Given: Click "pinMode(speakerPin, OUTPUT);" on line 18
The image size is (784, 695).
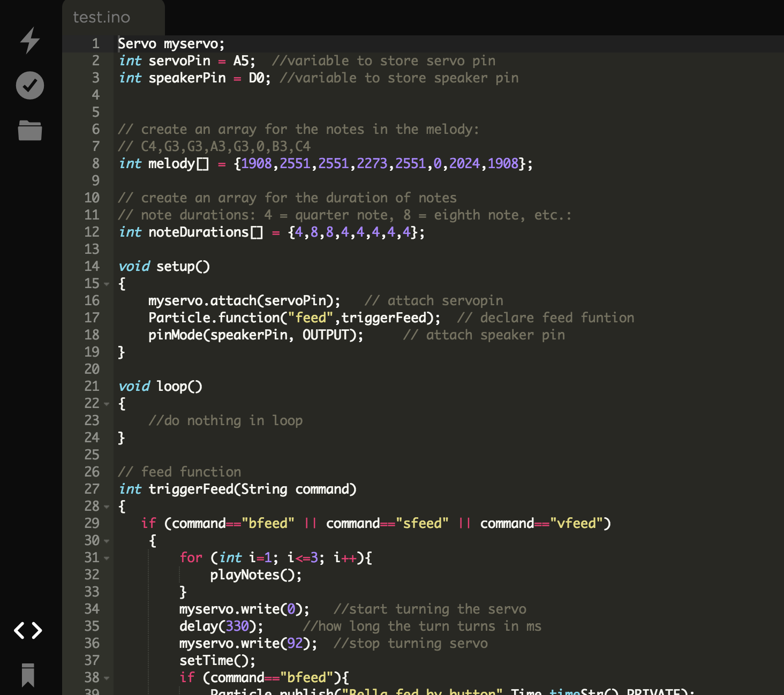Looking at the screenshot, I should click(256, 335).
